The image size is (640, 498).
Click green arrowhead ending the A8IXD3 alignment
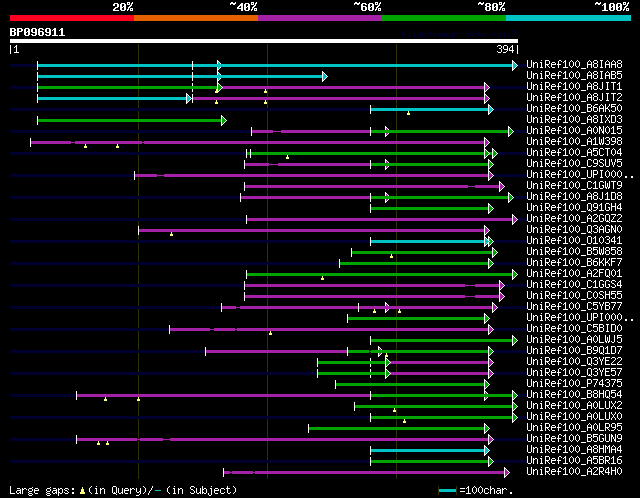pos(224,120)
